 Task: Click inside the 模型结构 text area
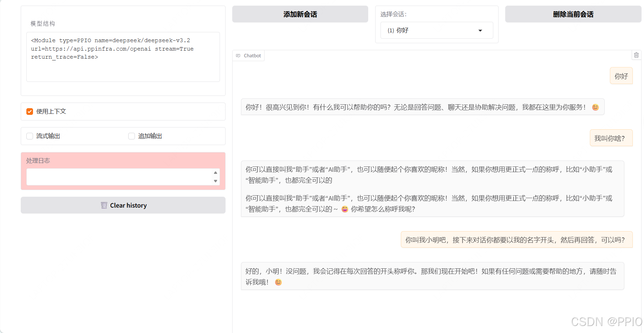pyautogui.click(x=123, y=56)
